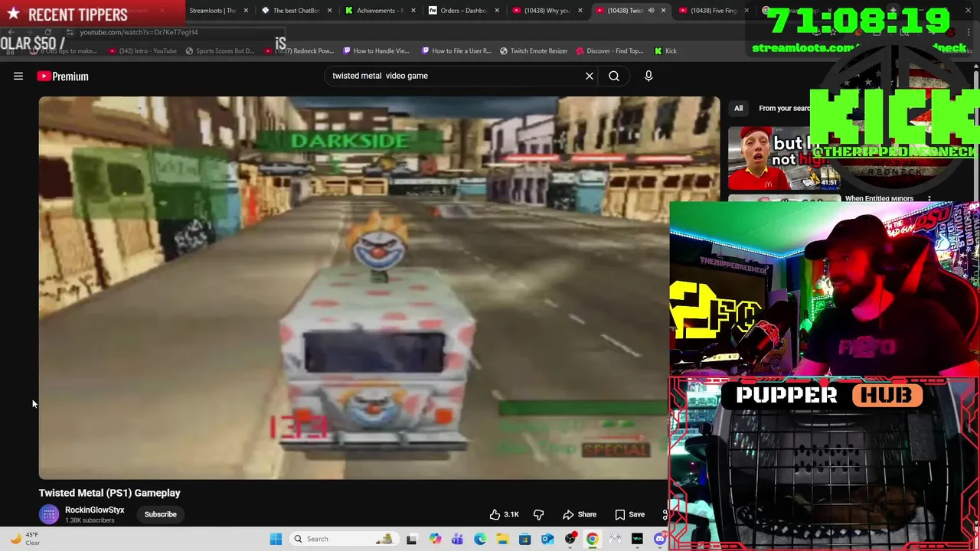Open the (342) Intro - YouTube bookmark
The width and height of the screenshot is (980, 551).
tap(143, 51)
